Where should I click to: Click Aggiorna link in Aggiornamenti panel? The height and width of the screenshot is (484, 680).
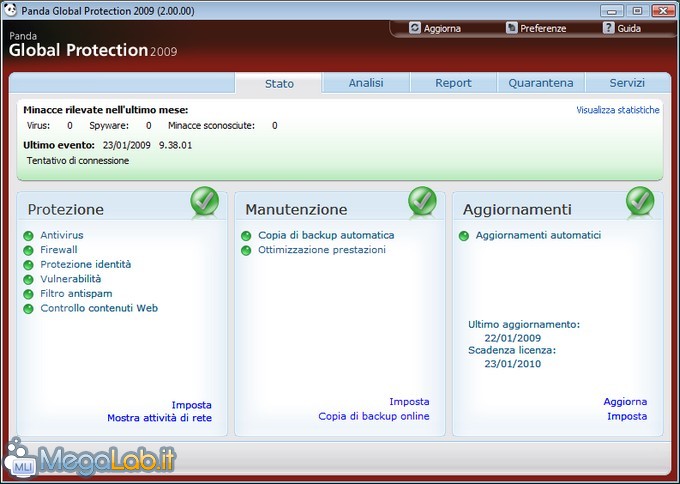tap(625, 402)
